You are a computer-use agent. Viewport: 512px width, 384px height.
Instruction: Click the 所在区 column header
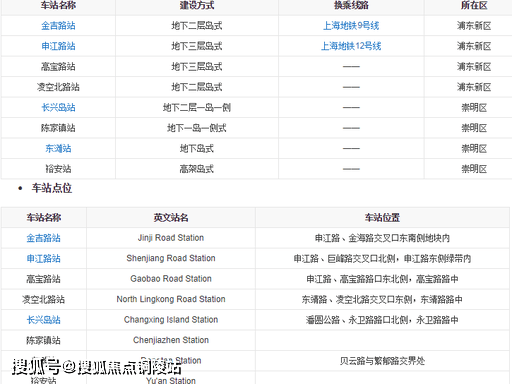coord(474,5)
